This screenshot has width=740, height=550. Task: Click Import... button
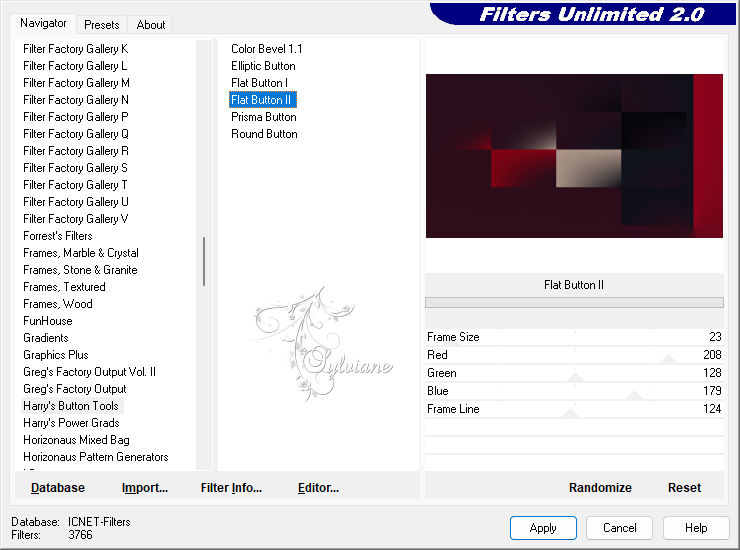[145, 488]
